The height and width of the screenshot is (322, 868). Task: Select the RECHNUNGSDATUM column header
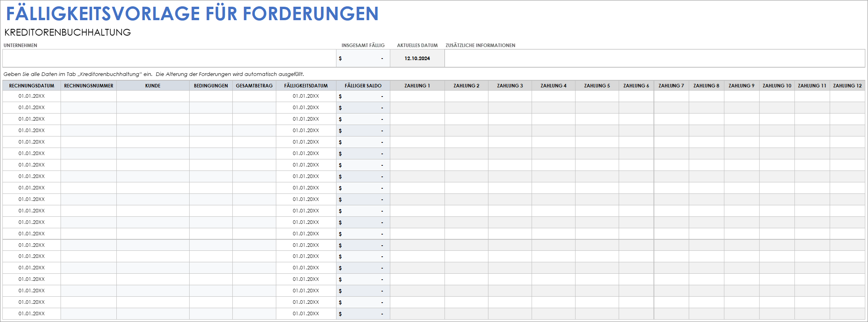coord(32,85)
